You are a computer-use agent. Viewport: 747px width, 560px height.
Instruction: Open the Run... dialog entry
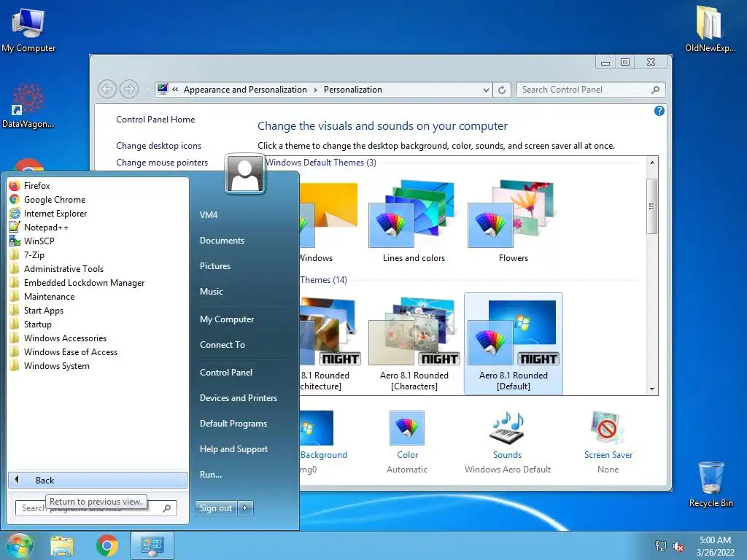click(211, 474)
